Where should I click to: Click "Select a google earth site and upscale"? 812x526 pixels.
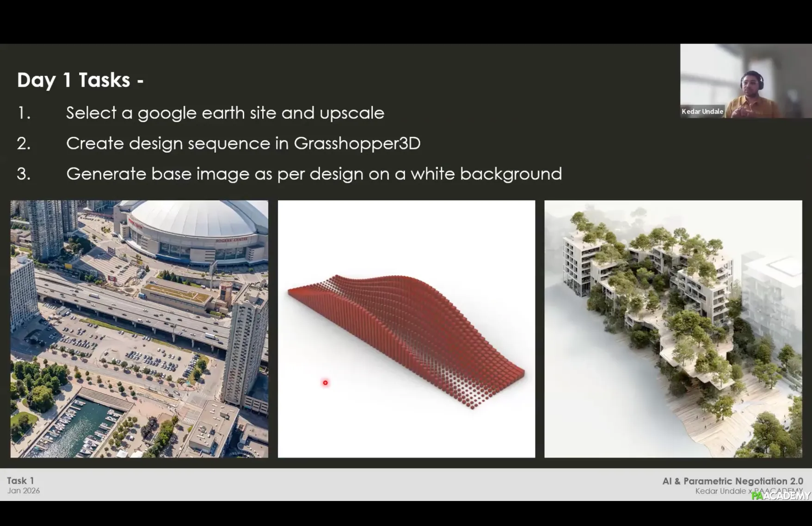pyautogui.click(x=225, y=113)
